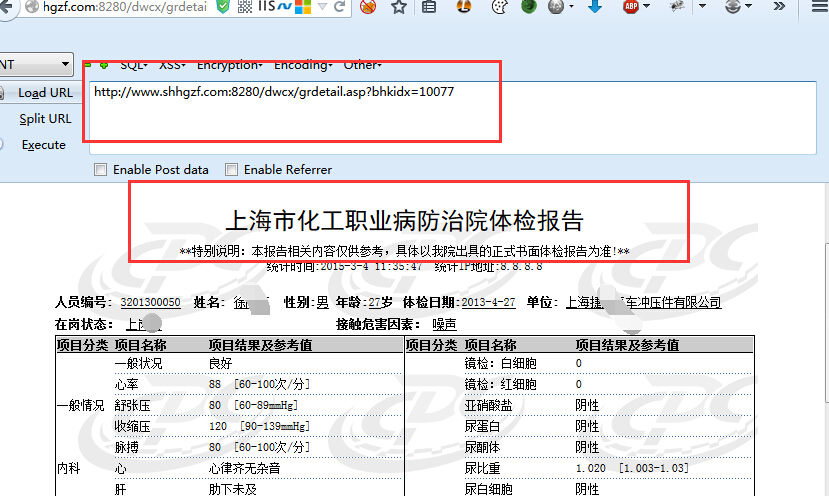Screen dimensions: 829x496
Task: Show more toolbar items via double chevron
Action: pyautogui.click(x=779, y=6)
